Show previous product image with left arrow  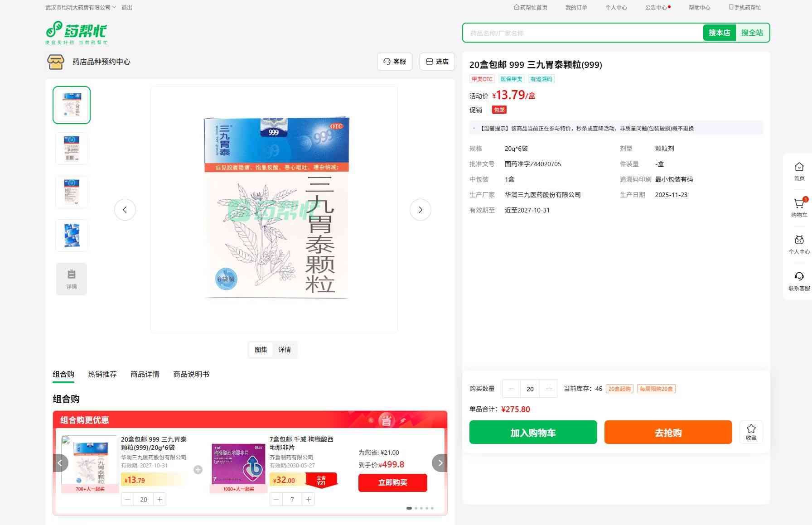[x=125, y=210]
